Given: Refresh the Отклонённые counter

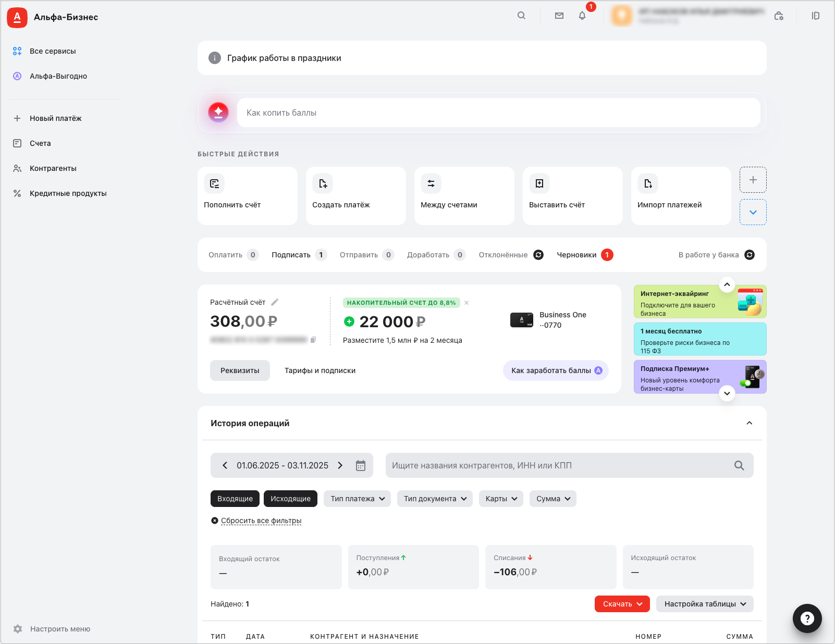Looking at the screenshot, I should 538,255.
